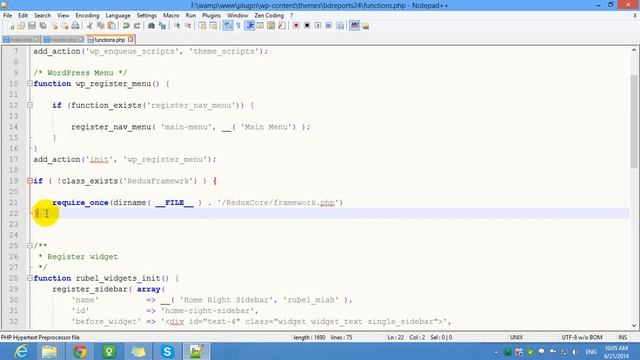This screenshot has width=640, height=360.
Task: Place cursor in the require_once line
Action: pyautogui.click(x=198, y=203)
